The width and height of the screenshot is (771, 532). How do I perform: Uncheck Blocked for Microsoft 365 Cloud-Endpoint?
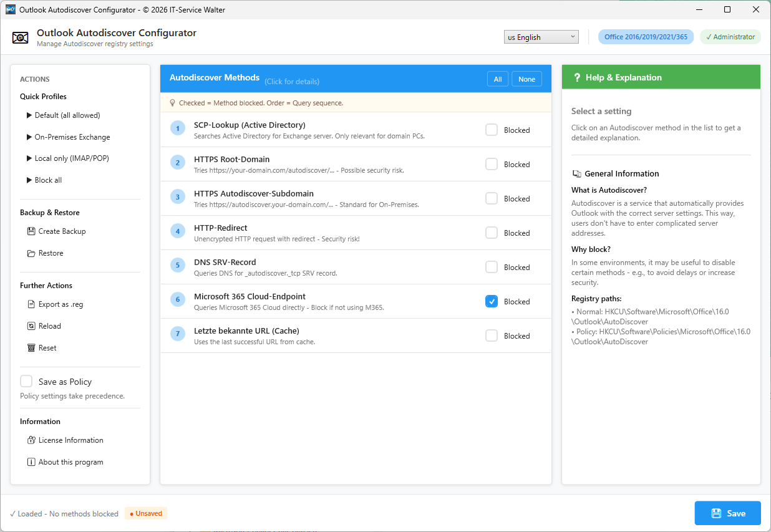pyautogui.click(x=492, y=301)
